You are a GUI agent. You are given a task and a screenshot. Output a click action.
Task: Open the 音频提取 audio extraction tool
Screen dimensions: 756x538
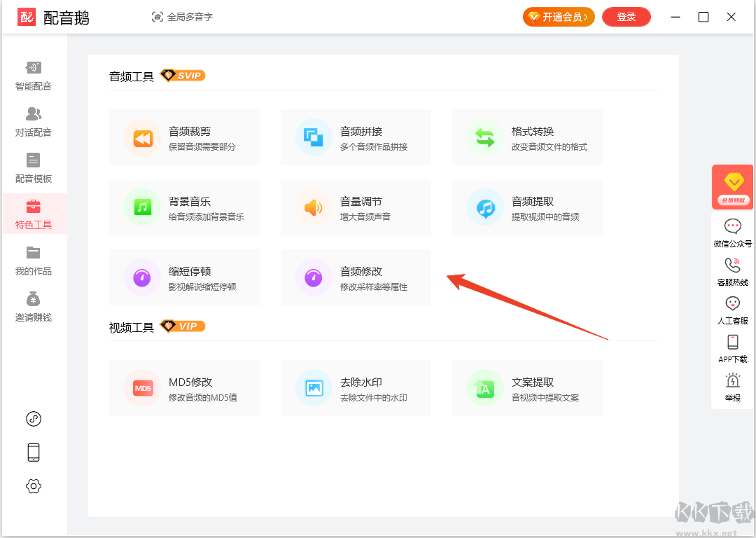(527, 207)
